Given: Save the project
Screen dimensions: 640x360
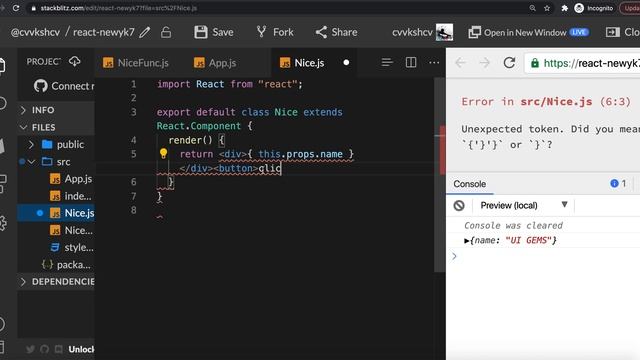Looking at the screenshot, I should [x=214, y=32].
